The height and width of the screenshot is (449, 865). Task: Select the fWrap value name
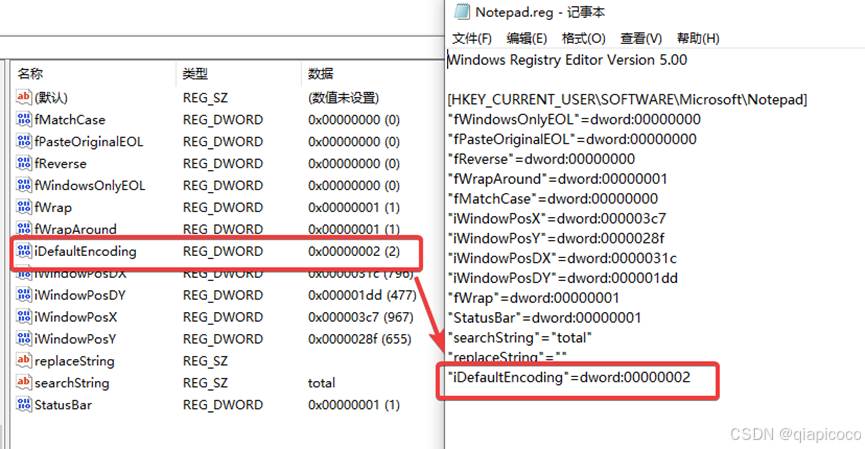pos(53,207)
